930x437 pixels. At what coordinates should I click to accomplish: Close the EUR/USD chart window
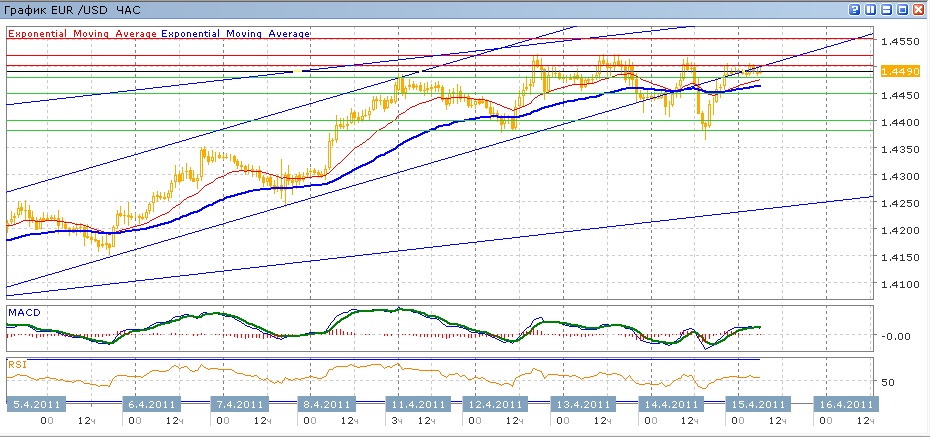(919, 9)
